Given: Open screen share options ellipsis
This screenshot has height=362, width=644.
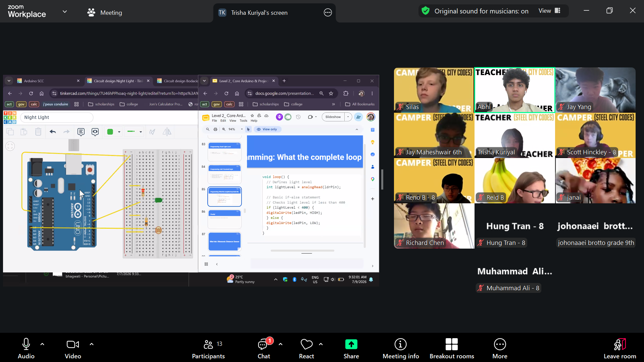Looking at the screenshot, I should pos(328,13).
